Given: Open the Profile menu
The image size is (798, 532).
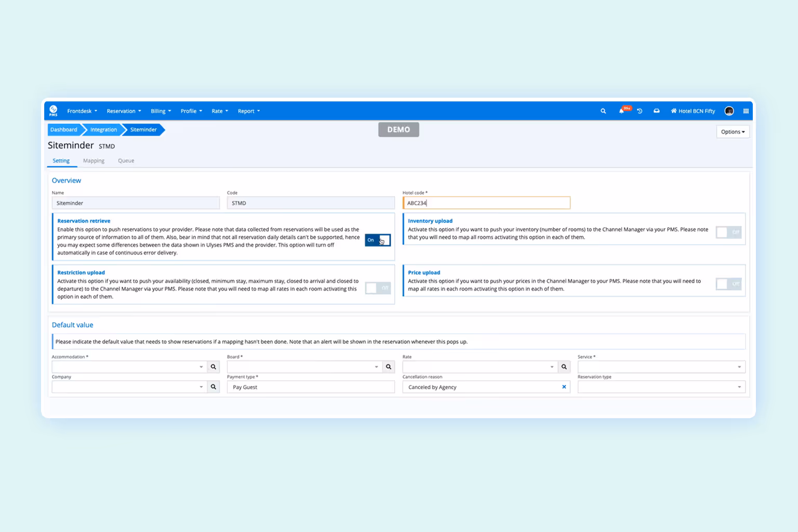Looking at the screenshot, I should [x=191, y=111].
